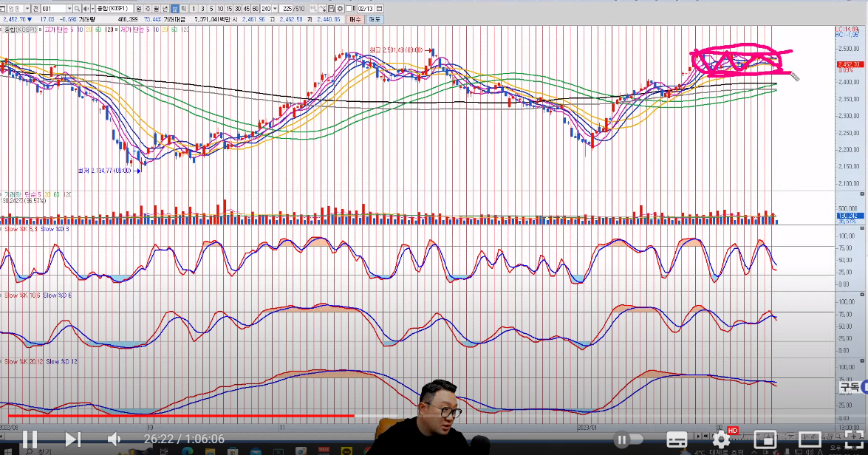The width and height of the screenshot is (868, 455).
Task: Click the 매수 buy button
Action: tap(355, 19)
